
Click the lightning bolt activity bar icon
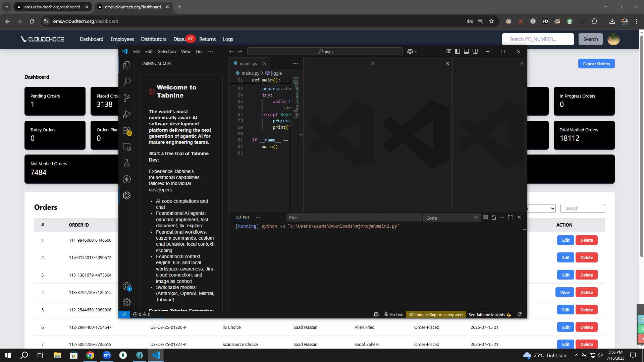pos(127,179)
